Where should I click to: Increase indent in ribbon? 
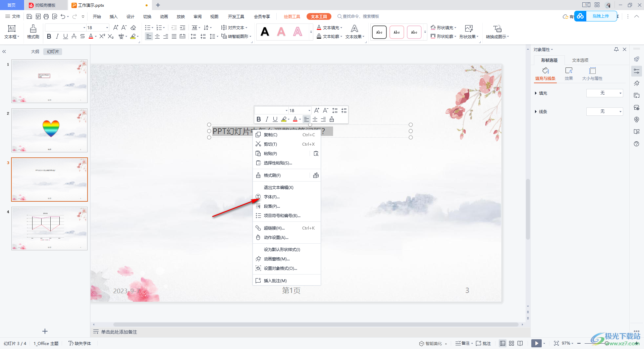point(182,28)
